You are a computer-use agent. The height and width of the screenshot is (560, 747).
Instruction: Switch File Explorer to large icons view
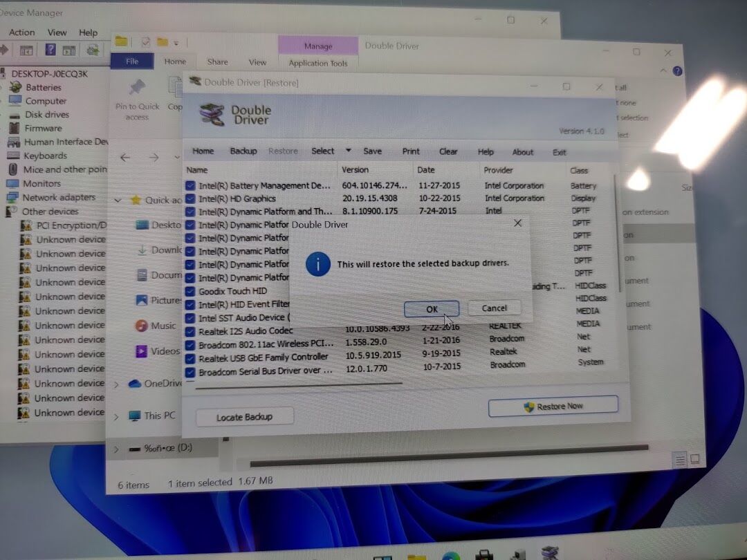696,460
